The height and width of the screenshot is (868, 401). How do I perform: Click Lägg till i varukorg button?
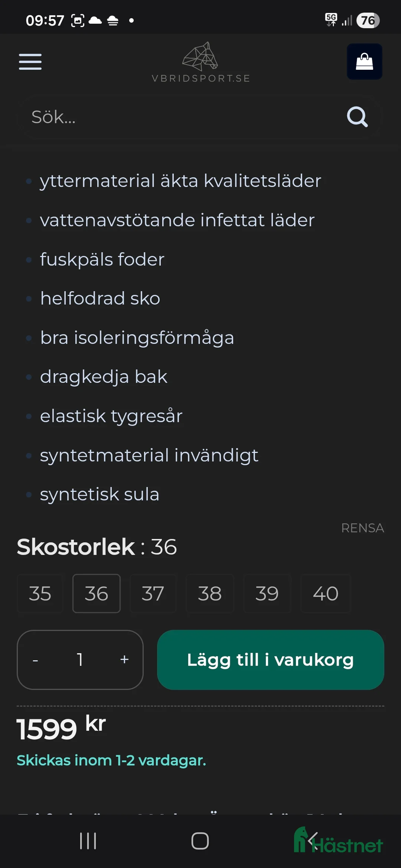click(x=270, y=660)
